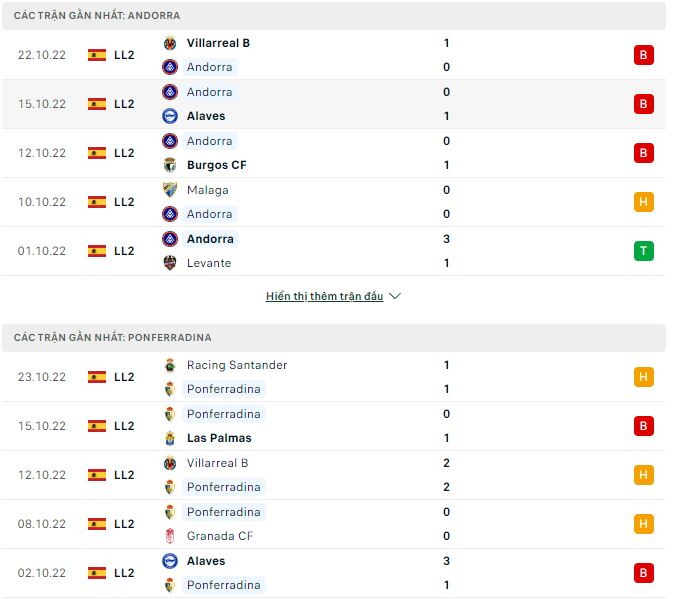Click the green T result badge
Screen dimensions: 676x599
[x=643, y=251]
